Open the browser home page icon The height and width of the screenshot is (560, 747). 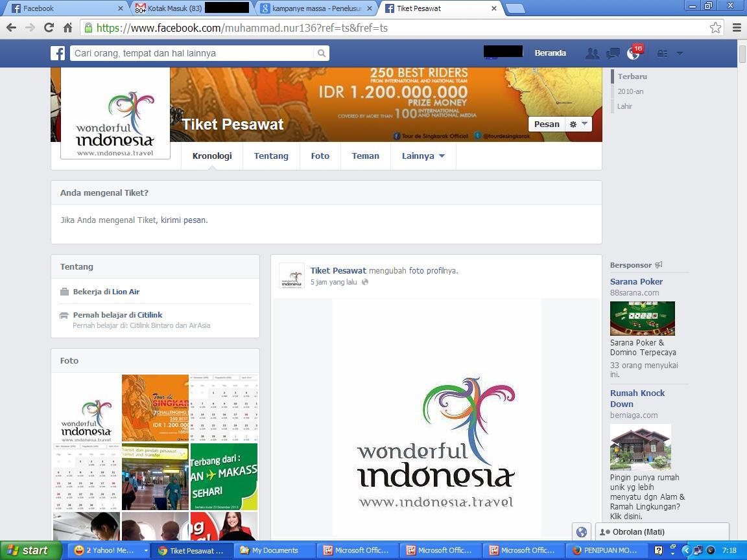click(x=67, y=28)
